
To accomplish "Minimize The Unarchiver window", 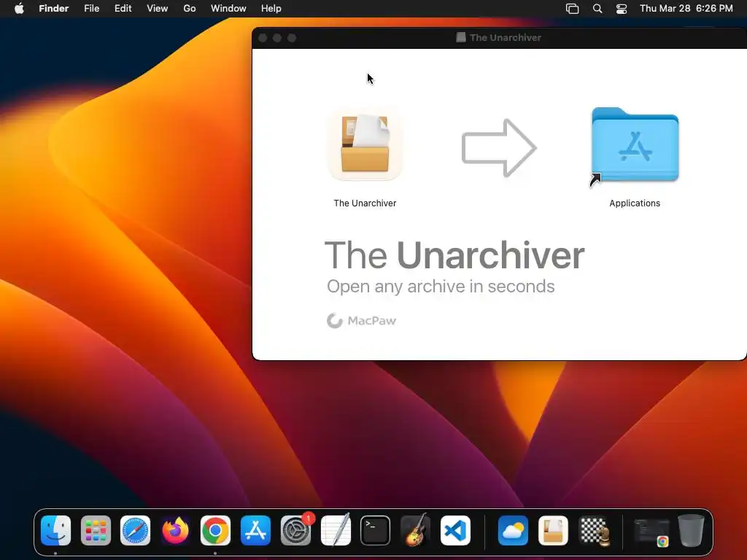I will (x=277, y=38).
